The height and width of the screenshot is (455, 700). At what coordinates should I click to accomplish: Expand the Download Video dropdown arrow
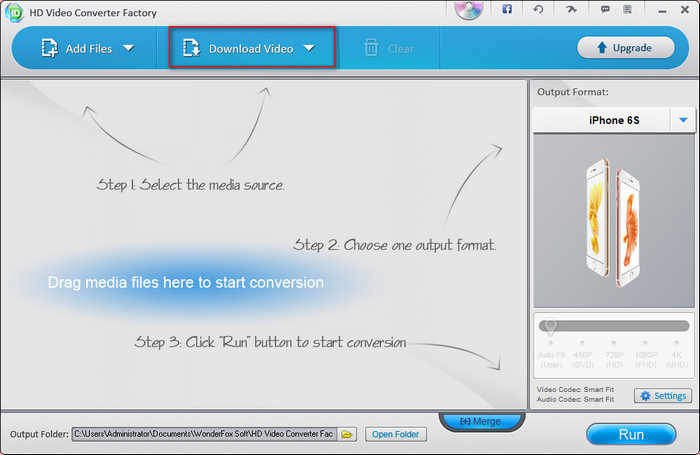tap(309, 48)
